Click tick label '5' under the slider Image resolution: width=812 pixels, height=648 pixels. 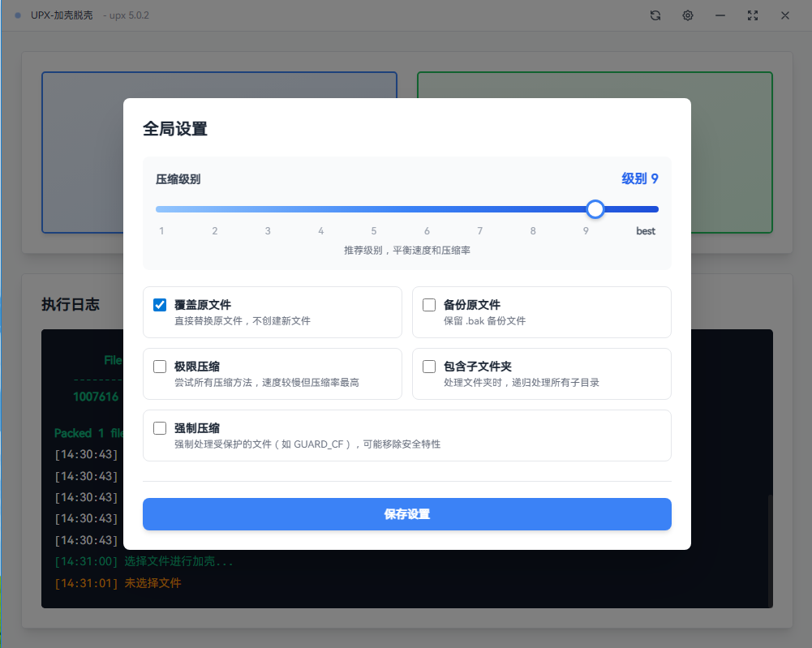(373, 230)
